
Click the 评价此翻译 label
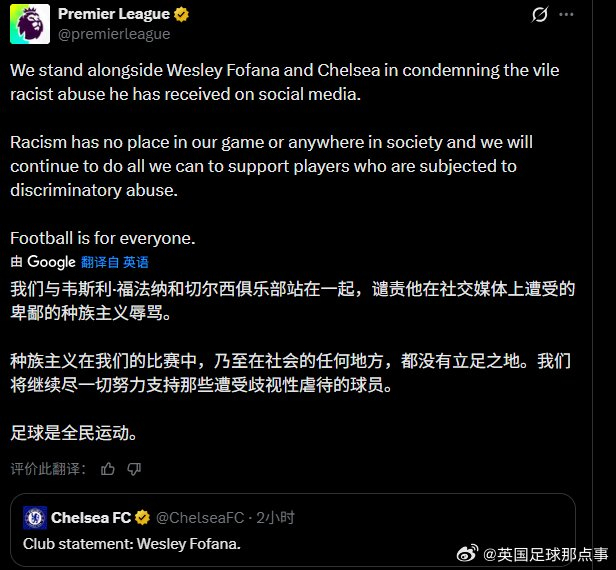49,468
